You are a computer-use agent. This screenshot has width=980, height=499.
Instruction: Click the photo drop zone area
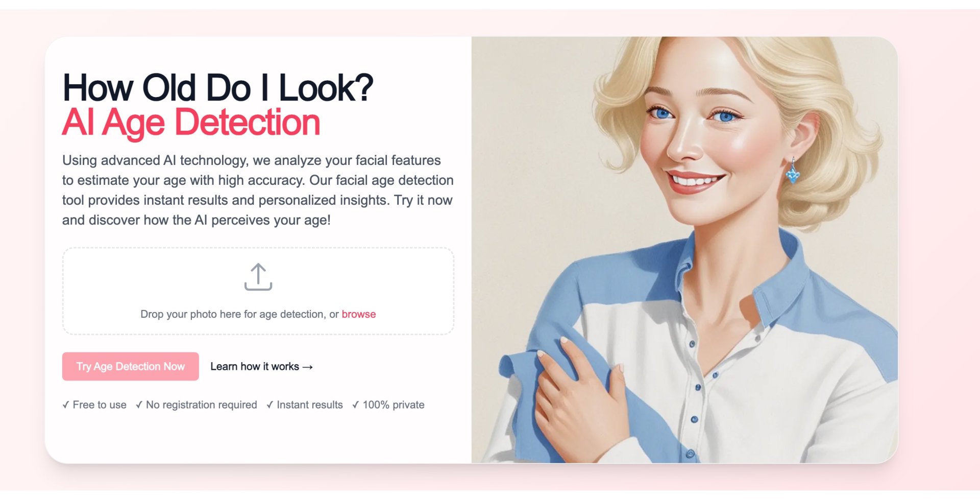pos(258,291)
